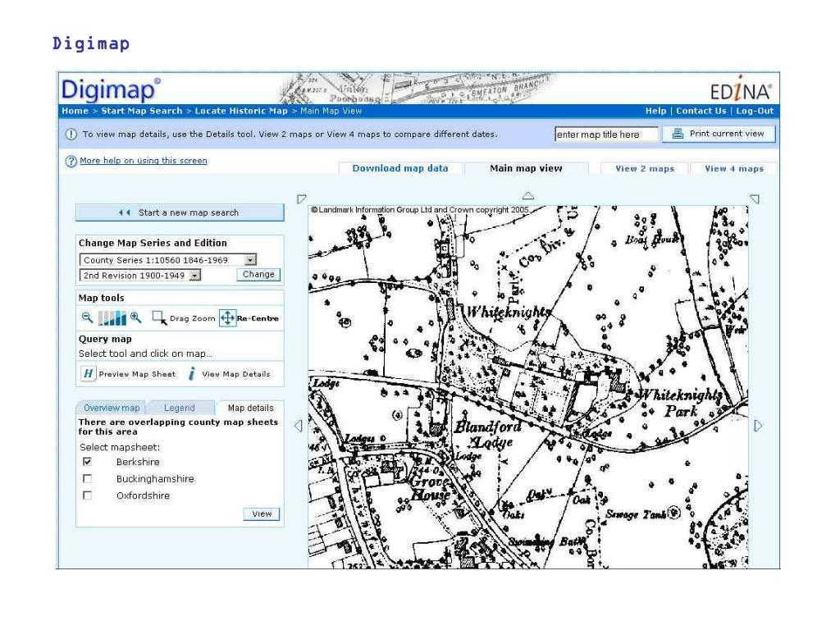Select the Overview map tab
Image resolution: width=840 pixels, height=630 pixels.
point(112,408)
